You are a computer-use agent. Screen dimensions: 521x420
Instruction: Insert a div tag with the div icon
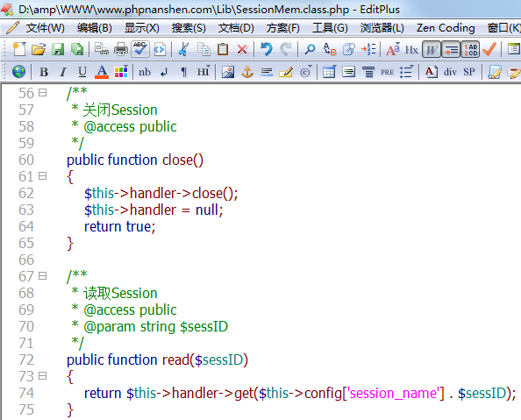click(450, 72)
